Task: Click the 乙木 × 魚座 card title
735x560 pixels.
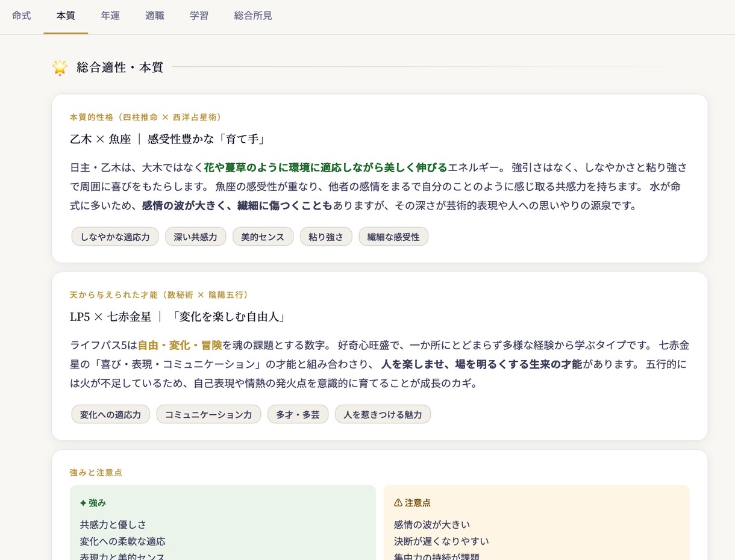Action: [168, 139]
